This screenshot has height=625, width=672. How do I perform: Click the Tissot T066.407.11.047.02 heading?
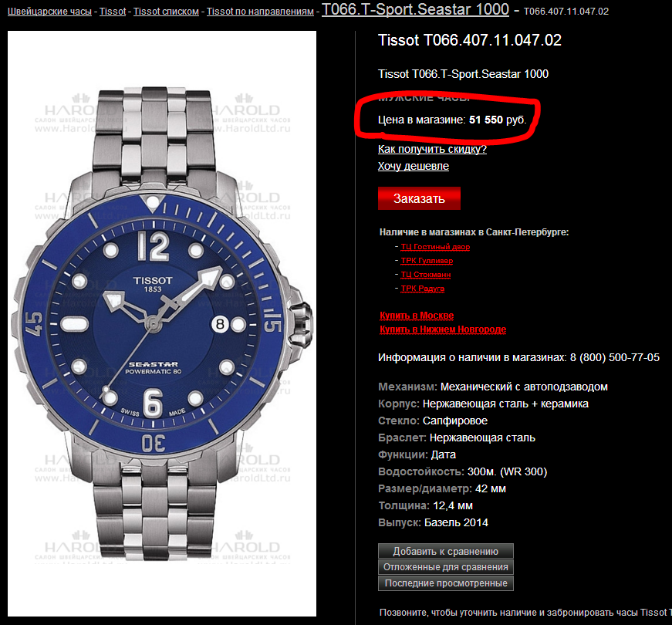pos(470,40)
